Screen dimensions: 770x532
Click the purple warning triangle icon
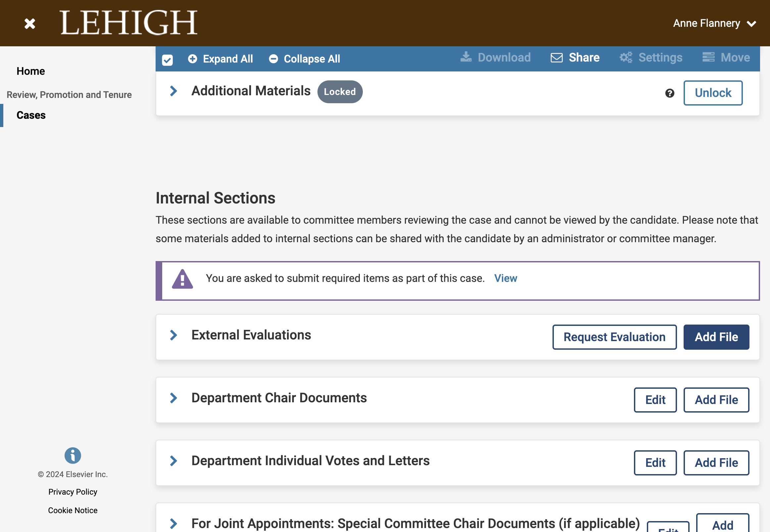[182, 279]
